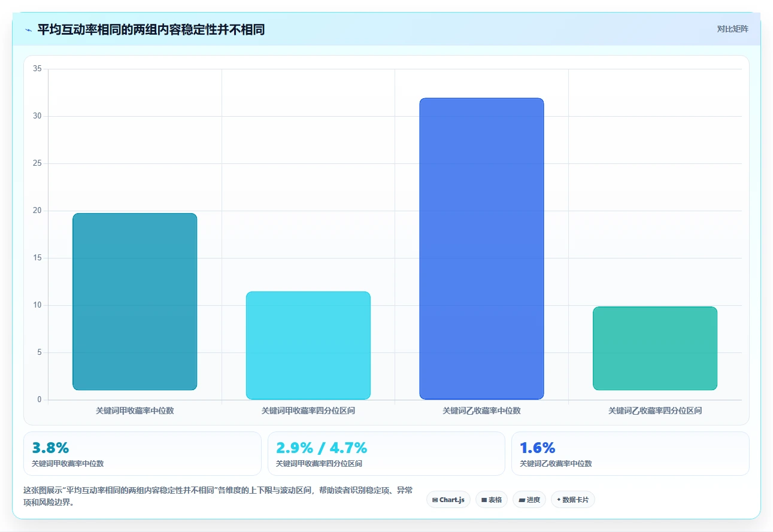Click the 表格 tag chip
The width and height of the screenshot is (773, 532).
tap(492, 500)
